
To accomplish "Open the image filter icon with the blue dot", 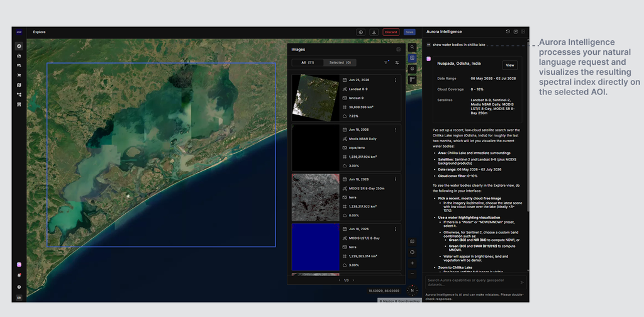I will click(386, 62).
